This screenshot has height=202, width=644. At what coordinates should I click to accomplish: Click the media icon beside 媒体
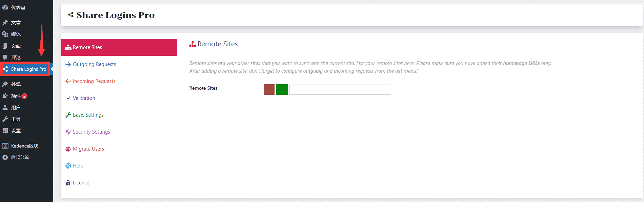tap(5, 34)
